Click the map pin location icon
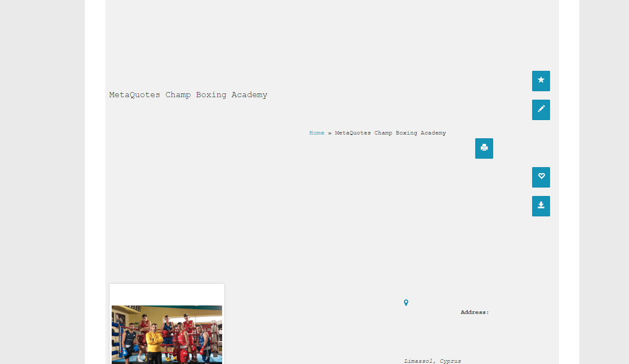The width and height of the screenshot is (629, 364). (x=406, y=303)
